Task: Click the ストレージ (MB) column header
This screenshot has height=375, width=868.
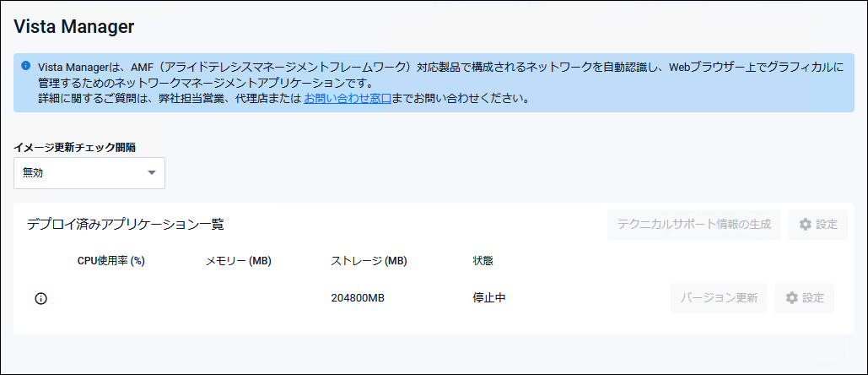Action: point(369,261)
